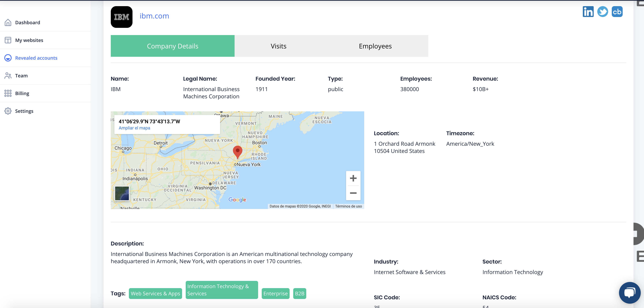Go to My websites page
This screenshot has height=308, width=644.
tap(29, 40)
